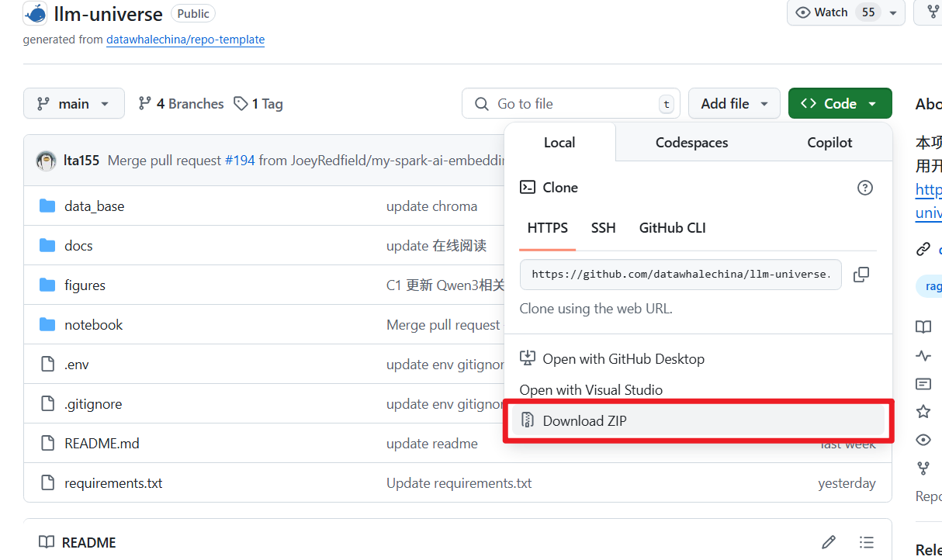
Task: Open the 'update 在线阅读' commit message
Action: point(436,245)
